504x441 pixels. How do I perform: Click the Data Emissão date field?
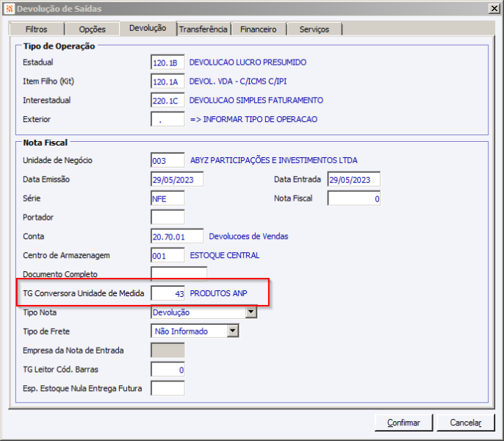[x=177, y=179]
